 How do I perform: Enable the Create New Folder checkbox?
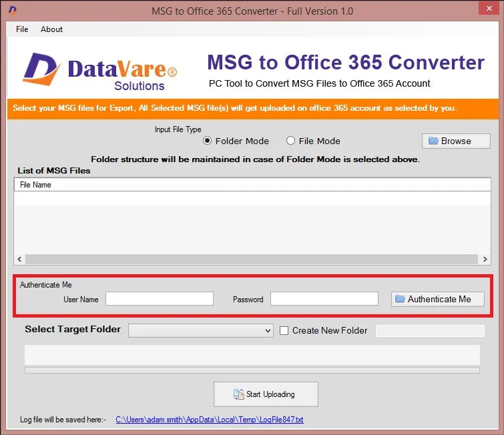(x=284, y=331)
